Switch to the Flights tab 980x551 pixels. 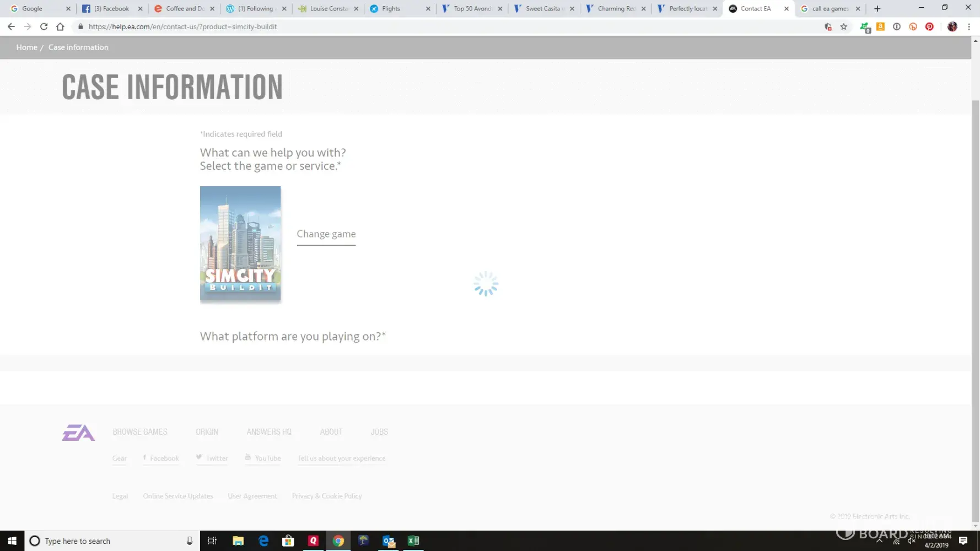click(400, 9)
